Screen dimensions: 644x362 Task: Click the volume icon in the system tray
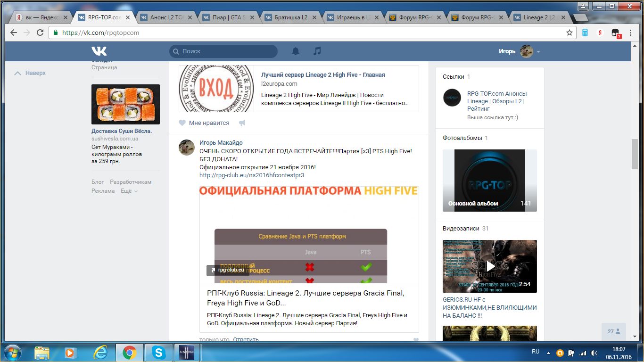pos(594,353)
